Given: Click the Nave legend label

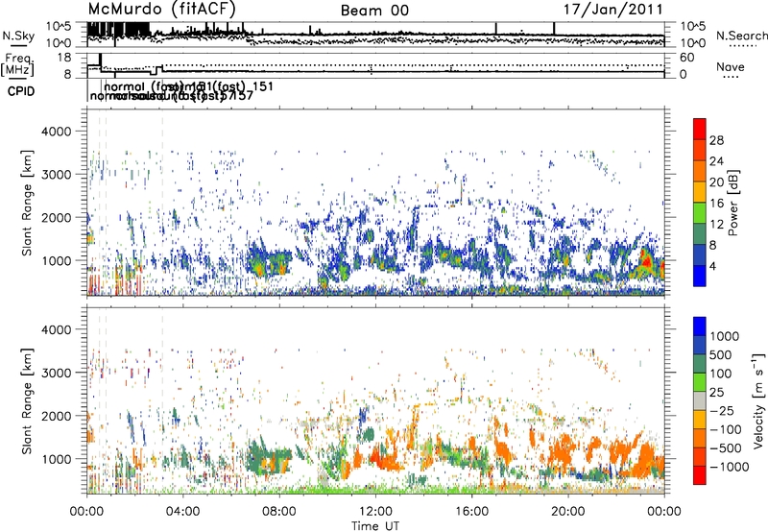Looking at the screenshot, I should tap(731, 66).
